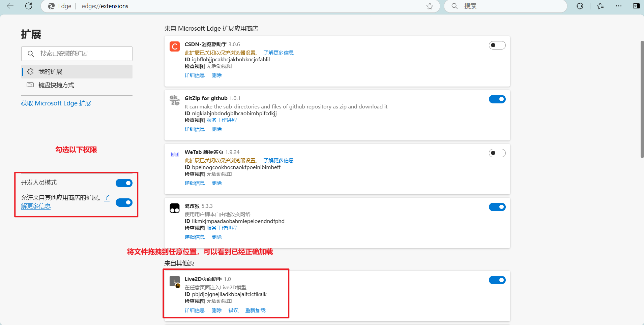
Task: Click the WeTab extension icon
Action: click(x=175, y=154)
